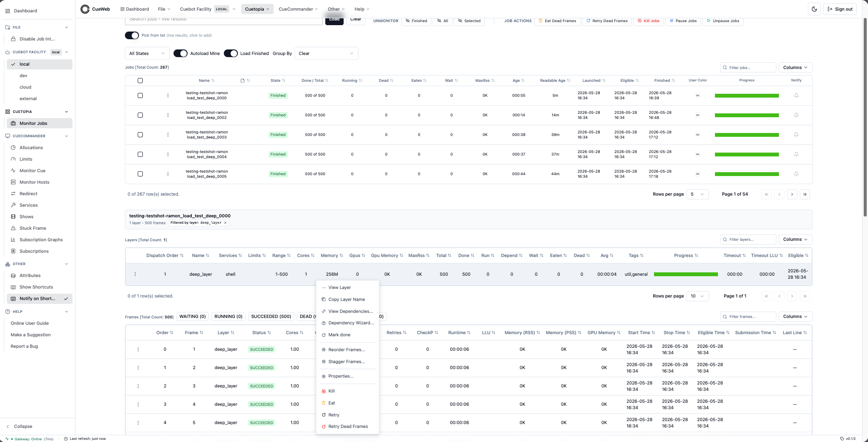Click notify bell for load_test_deep_0000 job

point(796,95)
